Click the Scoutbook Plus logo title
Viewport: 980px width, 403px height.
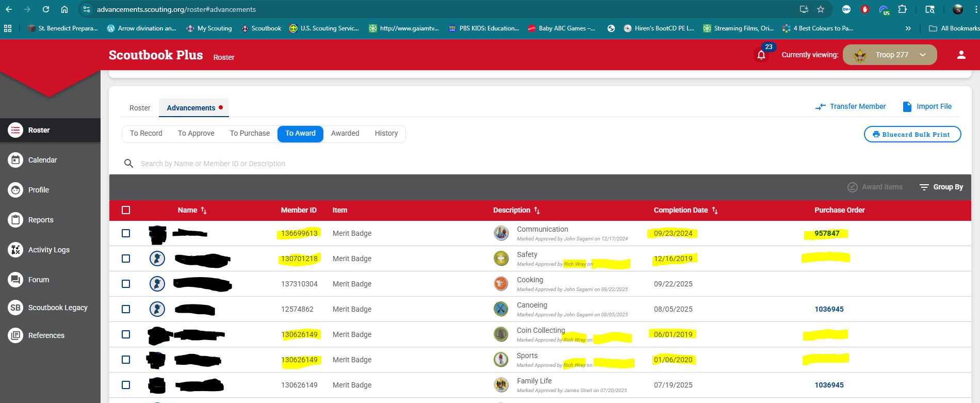156,55
